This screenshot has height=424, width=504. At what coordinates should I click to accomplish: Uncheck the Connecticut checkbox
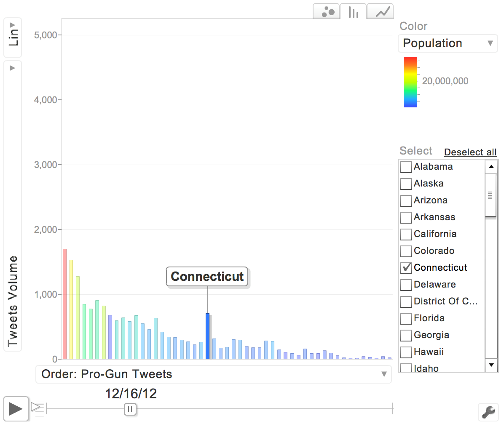tap(406, 268)
